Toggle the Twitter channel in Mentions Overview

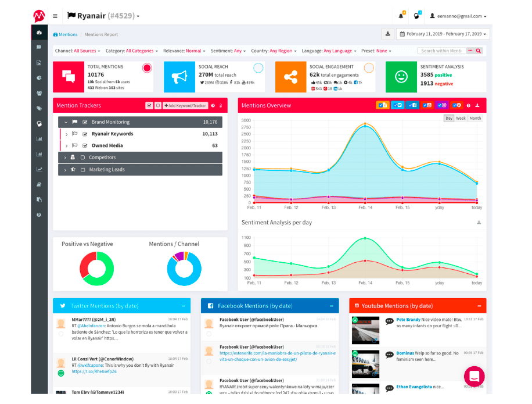click(x=397, y=105)
